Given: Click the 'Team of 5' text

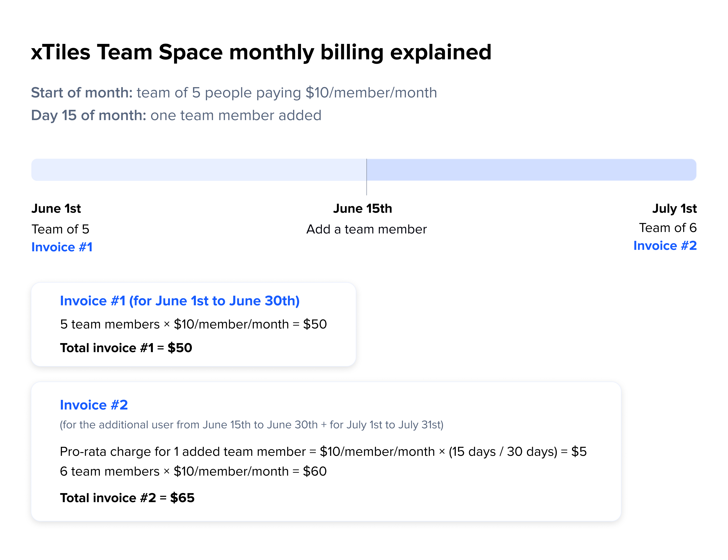Looking at the screenshot, I should coord(60,229).
